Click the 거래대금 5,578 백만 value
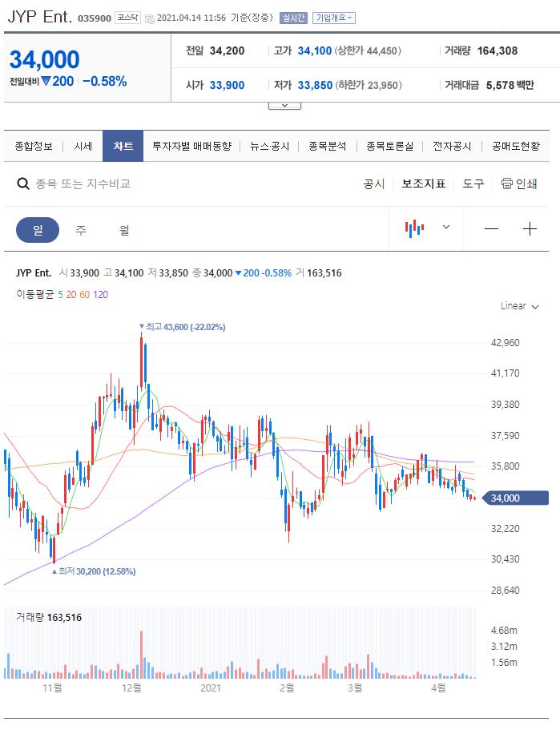 click(x=510, y=85)
